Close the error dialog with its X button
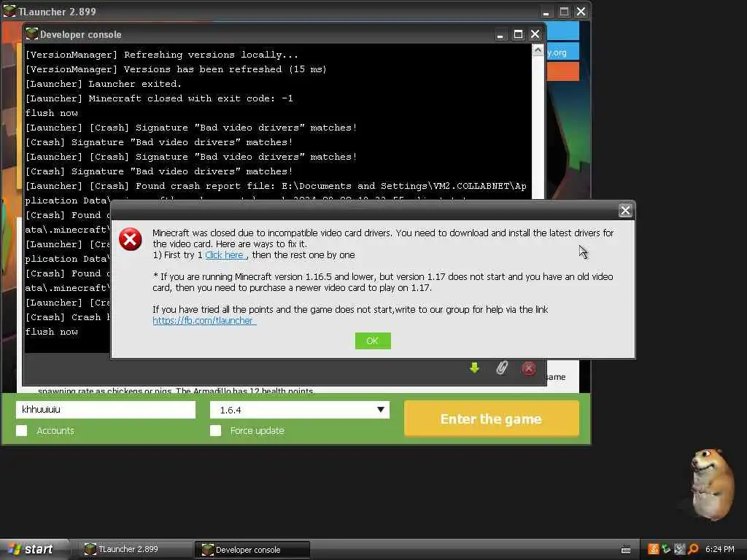 coord(625,211)
